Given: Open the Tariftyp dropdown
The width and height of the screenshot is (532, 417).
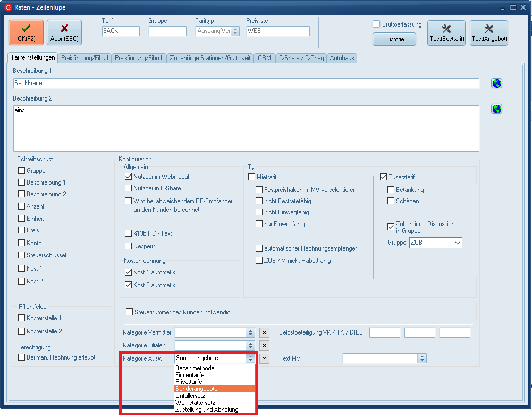Looking at the screenshot, I should pyautogui.click(x=235, y=31).
